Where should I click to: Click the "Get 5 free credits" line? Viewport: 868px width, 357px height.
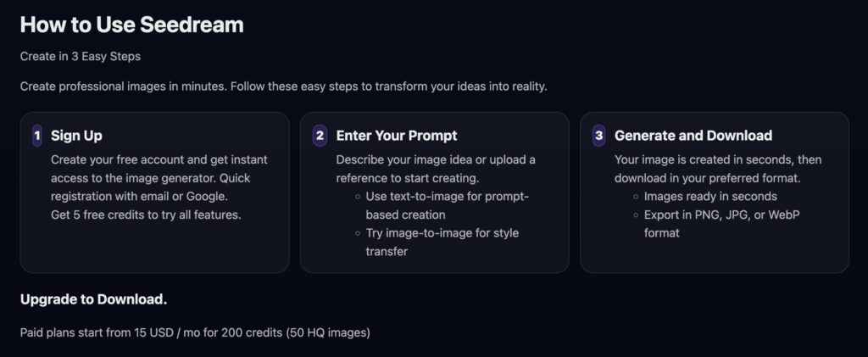146,215
